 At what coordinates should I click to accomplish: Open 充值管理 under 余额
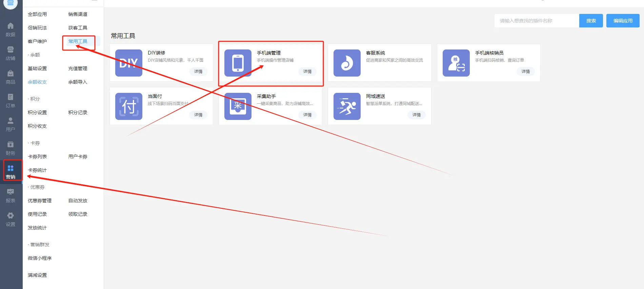pyautogui.click(x=78, y=68)
